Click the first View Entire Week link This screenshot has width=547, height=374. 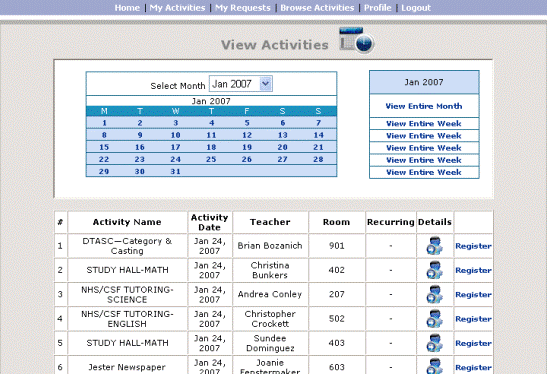point(424,124)
